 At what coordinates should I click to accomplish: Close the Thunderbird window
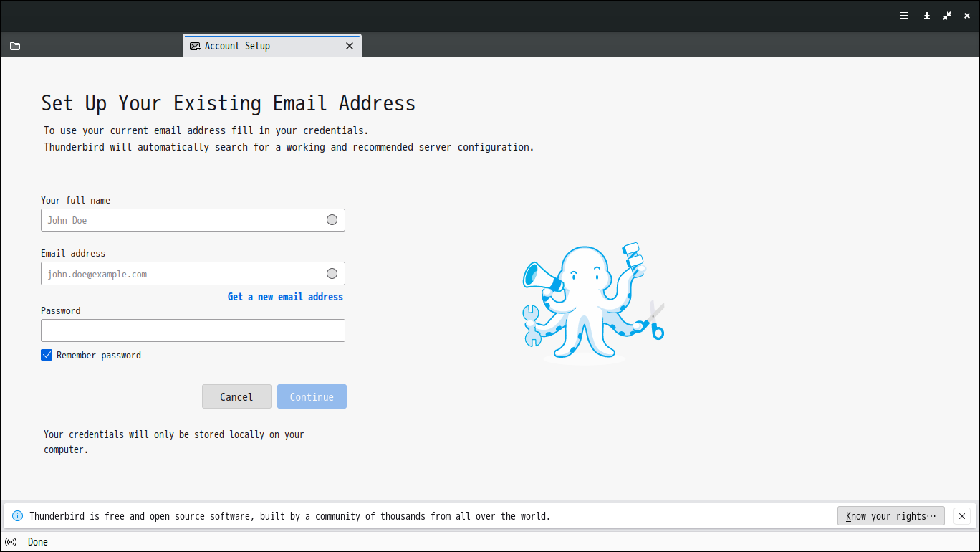pyautogui.click(x=966, y=15)
